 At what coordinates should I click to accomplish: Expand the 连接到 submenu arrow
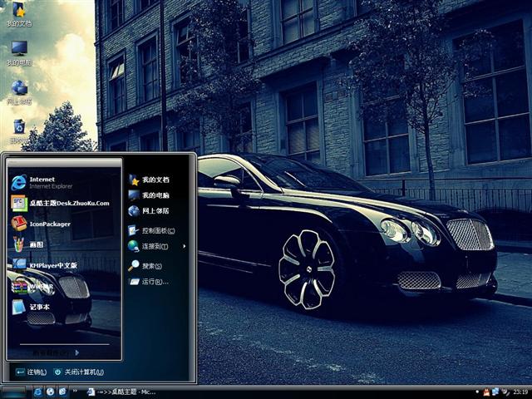(185, 246)
